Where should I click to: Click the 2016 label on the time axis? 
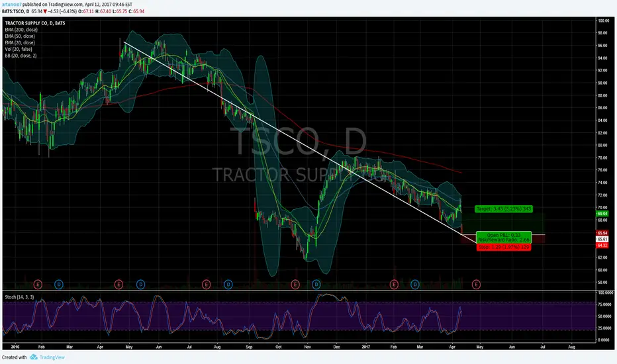click(x=15, y=347)
